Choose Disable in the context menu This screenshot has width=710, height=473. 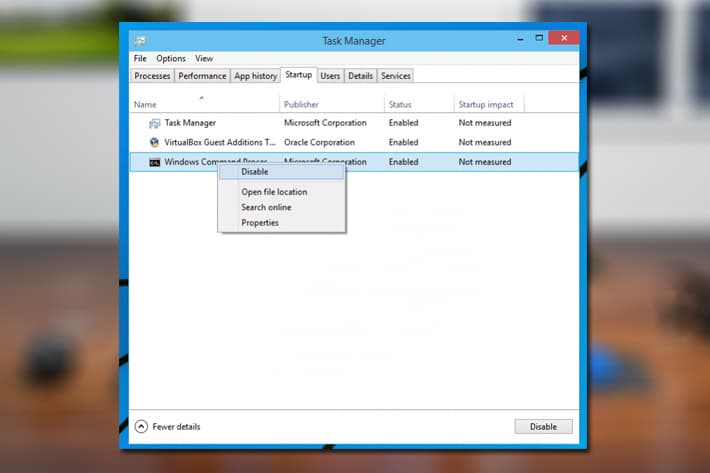point(282,172)
